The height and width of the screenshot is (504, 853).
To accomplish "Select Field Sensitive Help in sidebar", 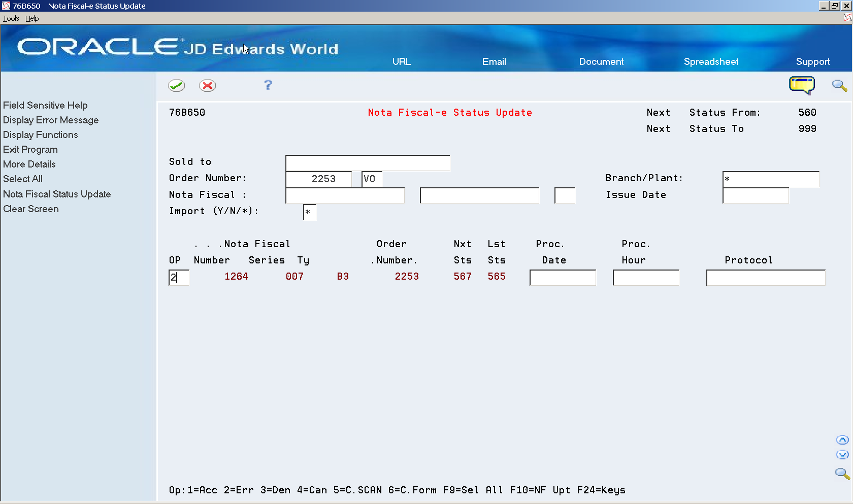I will click(x=45, y=105).
